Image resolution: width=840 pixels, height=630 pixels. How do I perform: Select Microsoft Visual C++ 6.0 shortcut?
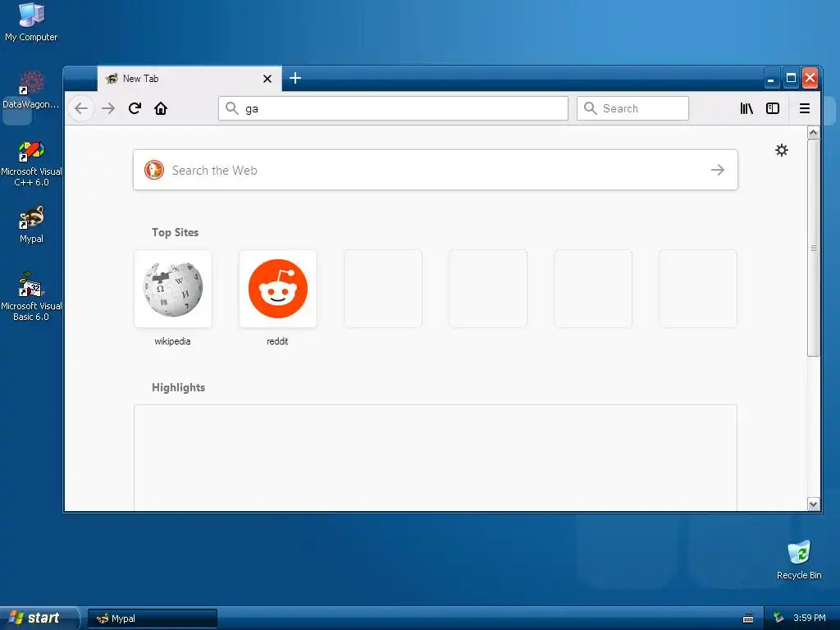31,163
